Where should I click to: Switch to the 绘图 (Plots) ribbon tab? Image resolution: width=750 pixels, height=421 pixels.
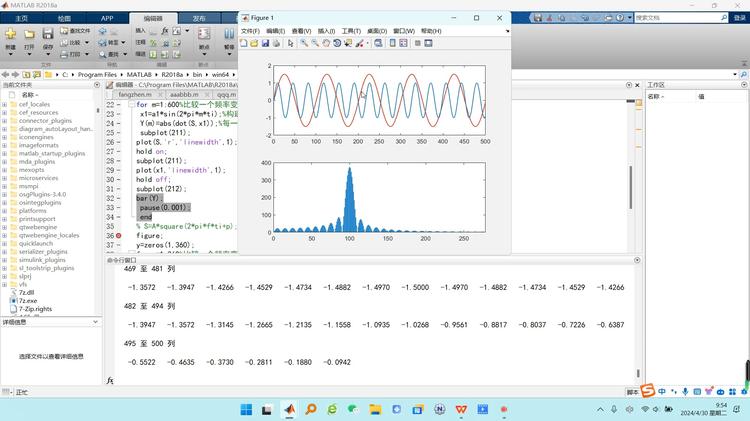coord(64,18)
